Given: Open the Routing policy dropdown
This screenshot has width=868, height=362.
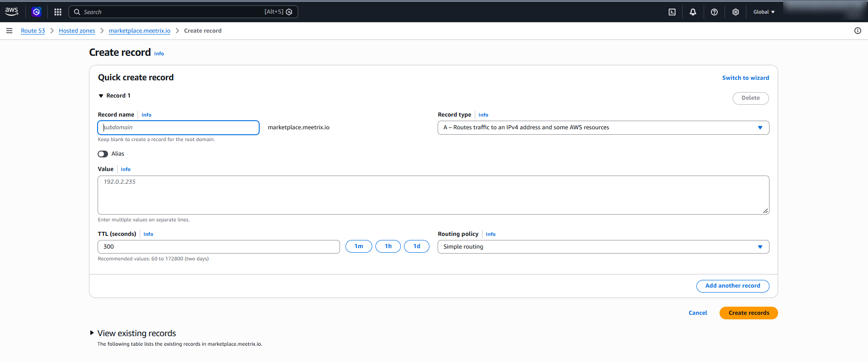Looking at the screenshot, I should point(603,247).
